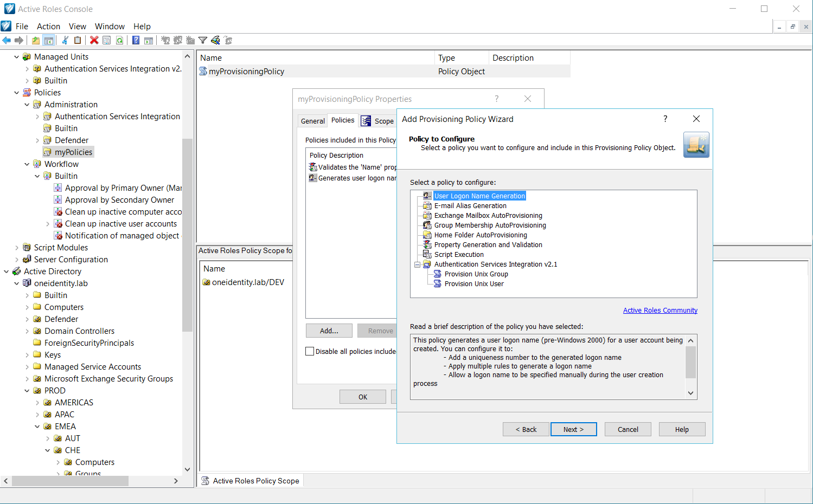Collapse the EMEA organizational unit
The width and height of the screenshot is (813, 504).
click(37, 426)
